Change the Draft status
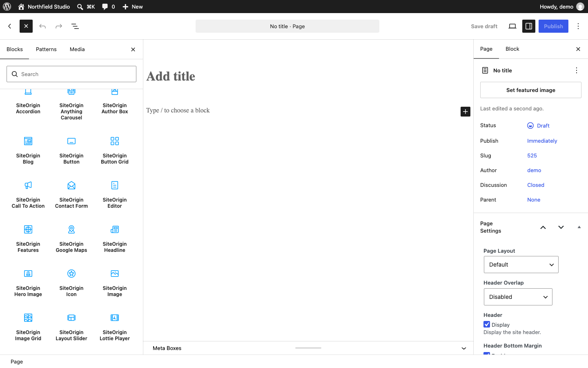This screenshot has height=368, width=588. (539, 126)
